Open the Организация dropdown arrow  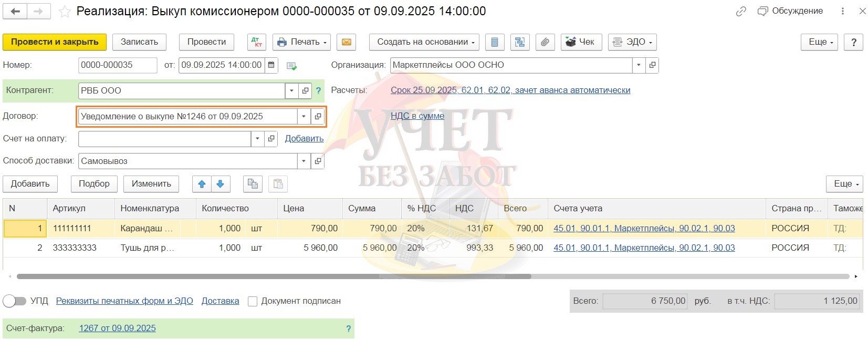(x=639, y=65)
